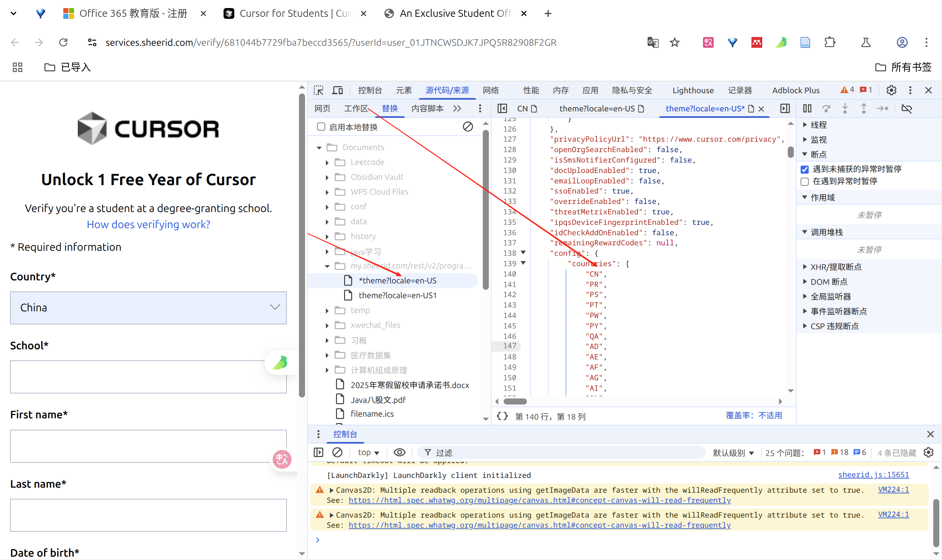Reload the page
Screen dimensions: 942x560
point(63,43)
